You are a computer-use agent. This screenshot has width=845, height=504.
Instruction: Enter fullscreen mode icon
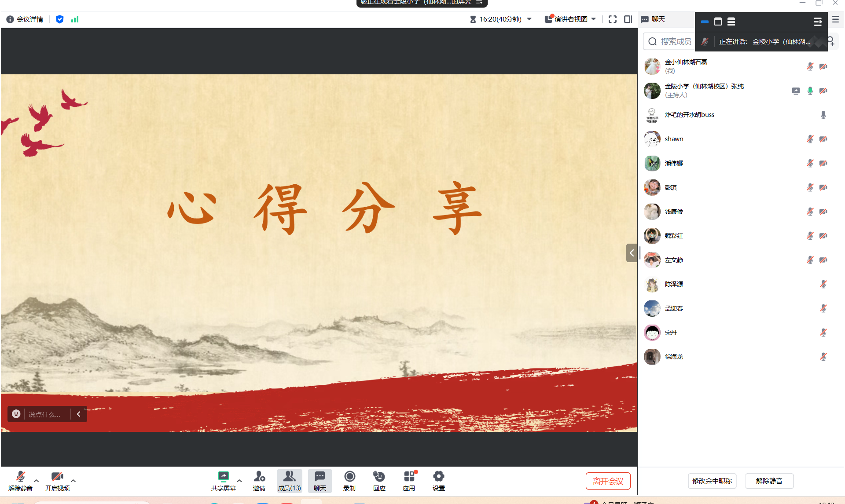612,19
